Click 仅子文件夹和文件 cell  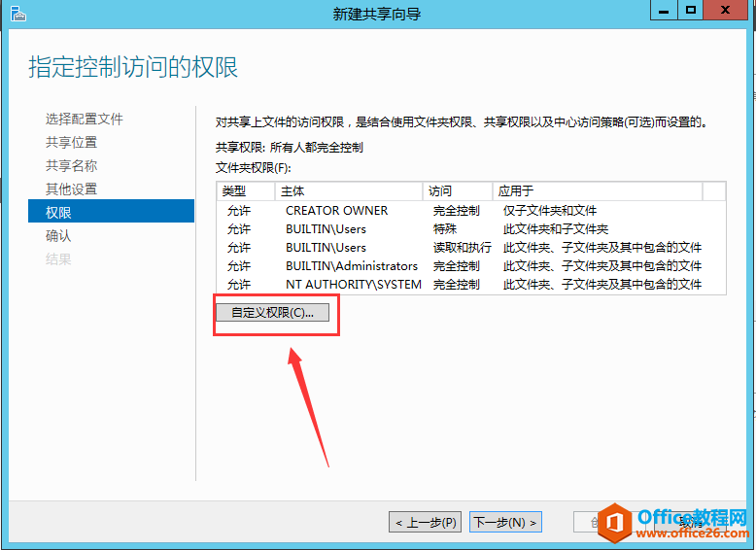pos(550,211)
